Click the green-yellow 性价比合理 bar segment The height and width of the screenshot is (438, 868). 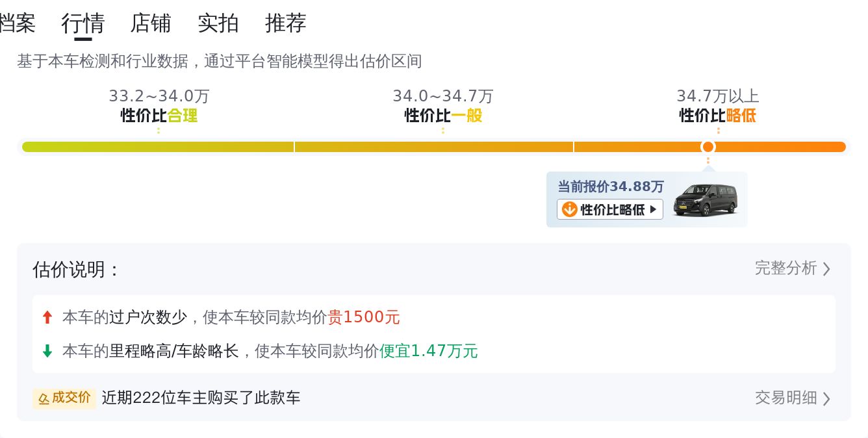click(x=158, y=147)
